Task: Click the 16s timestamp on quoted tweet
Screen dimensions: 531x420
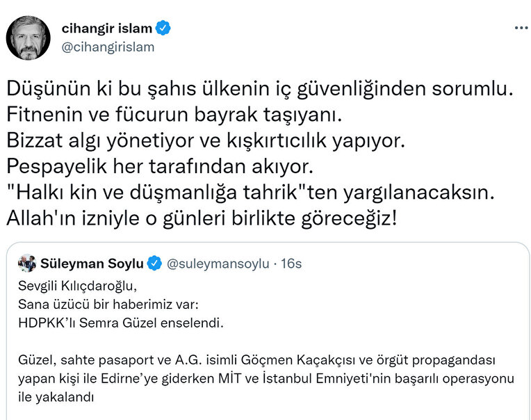Action: coord(290,264)
